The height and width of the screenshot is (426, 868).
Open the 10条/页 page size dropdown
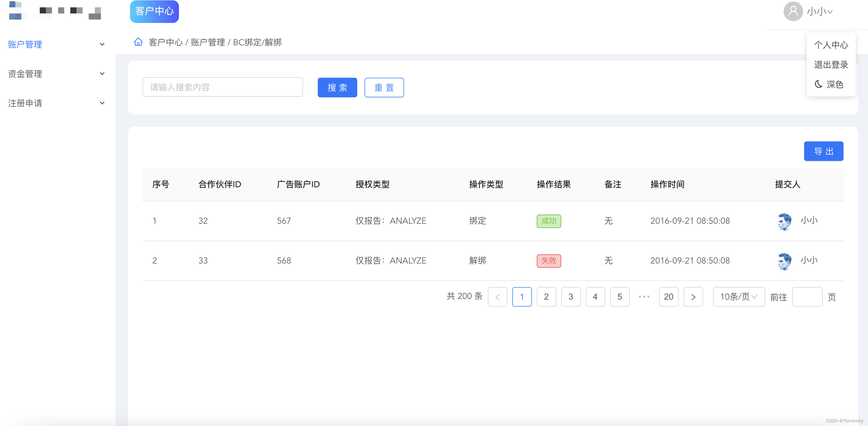click(x=739, y=297)
